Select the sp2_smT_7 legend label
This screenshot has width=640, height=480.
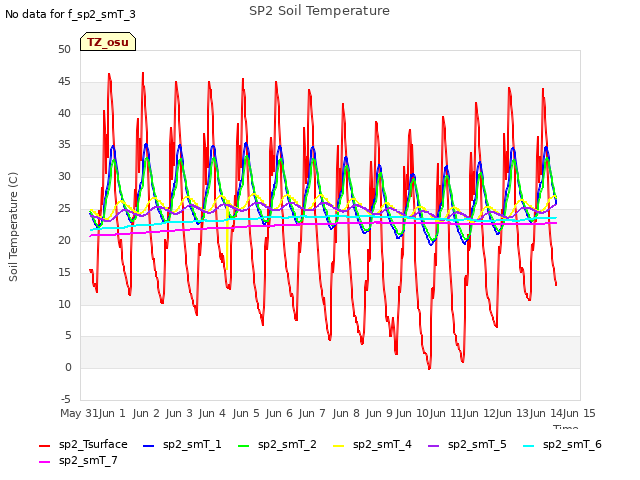point(88,460)
